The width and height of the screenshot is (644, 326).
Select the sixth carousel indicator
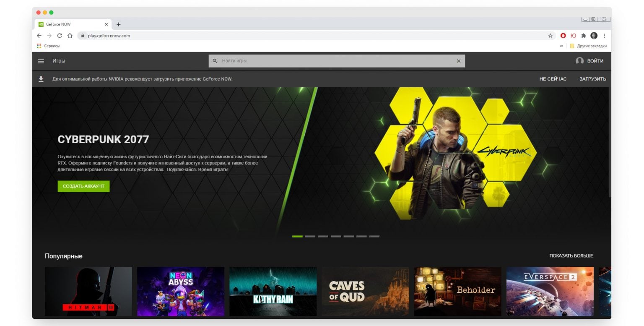[x=361, y=236]
